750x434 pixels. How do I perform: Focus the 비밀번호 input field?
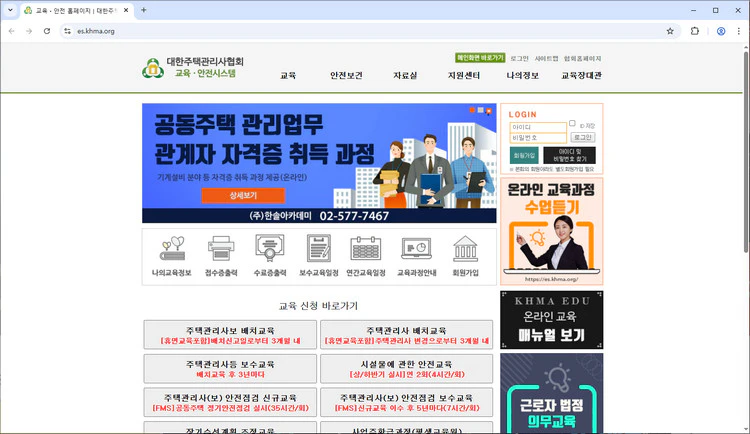[x=538, y=138]
